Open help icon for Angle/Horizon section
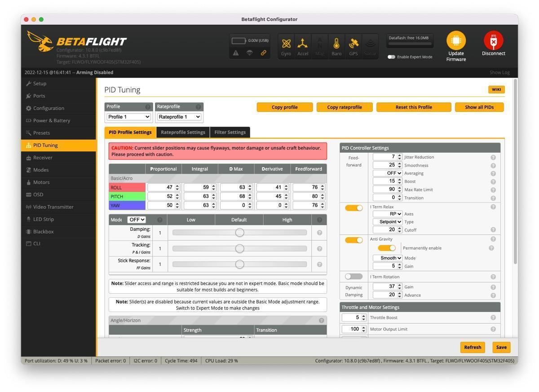The height and width of the screenshot is (392, 539). (321, 321)
